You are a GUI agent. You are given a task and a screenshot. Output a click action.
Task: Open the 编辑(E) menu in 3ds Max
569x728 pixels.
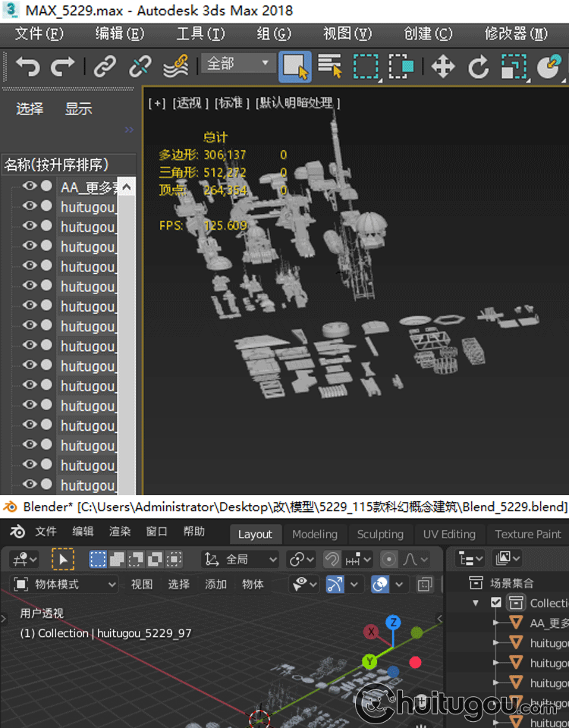pyautogui.click(x=120, y=33)
